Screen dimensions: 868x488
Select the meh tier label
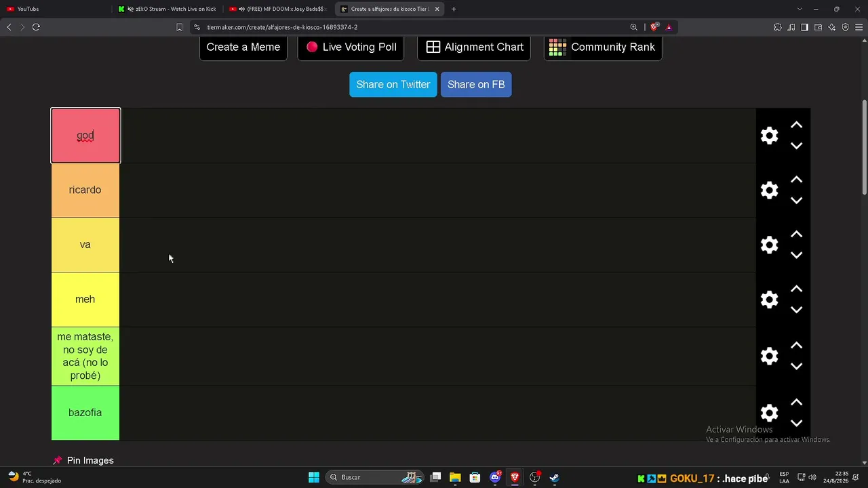click(x=85, y=300)
